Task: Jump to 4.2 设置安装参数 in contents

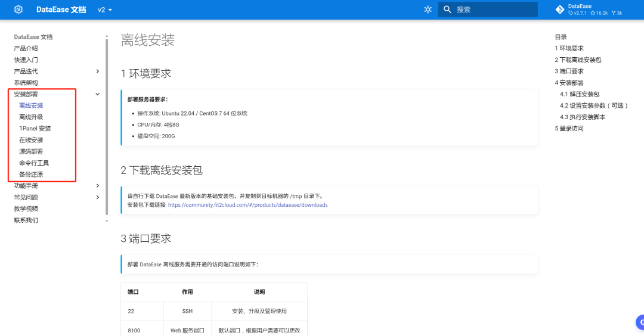Action: click(594, 105)
